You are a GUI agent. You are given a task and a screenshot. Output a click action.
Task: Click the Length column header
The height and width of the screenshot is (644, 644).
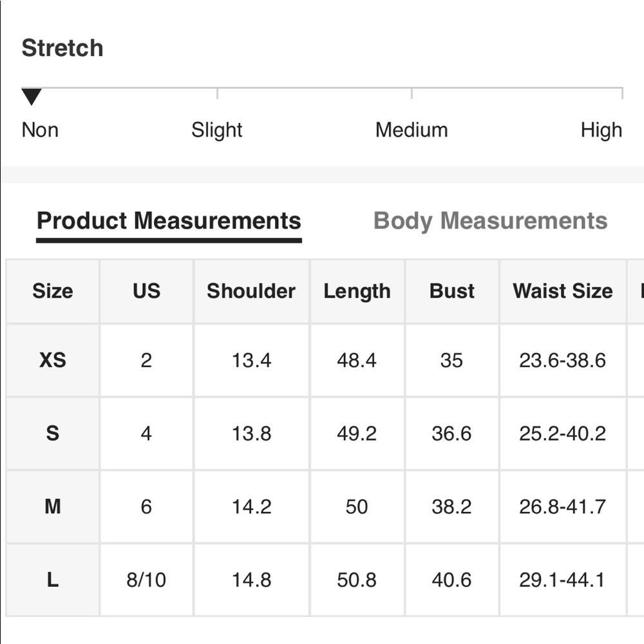(357, 291)
